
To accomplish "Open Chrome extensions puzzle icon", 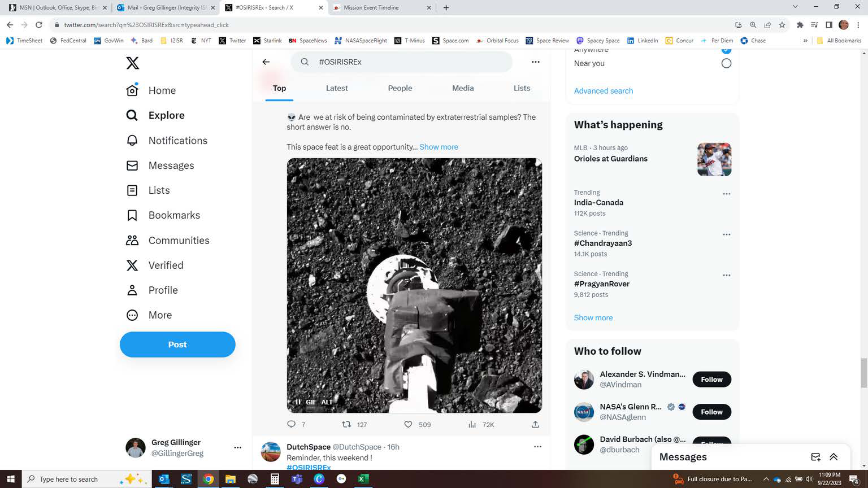I will point(800,25).
